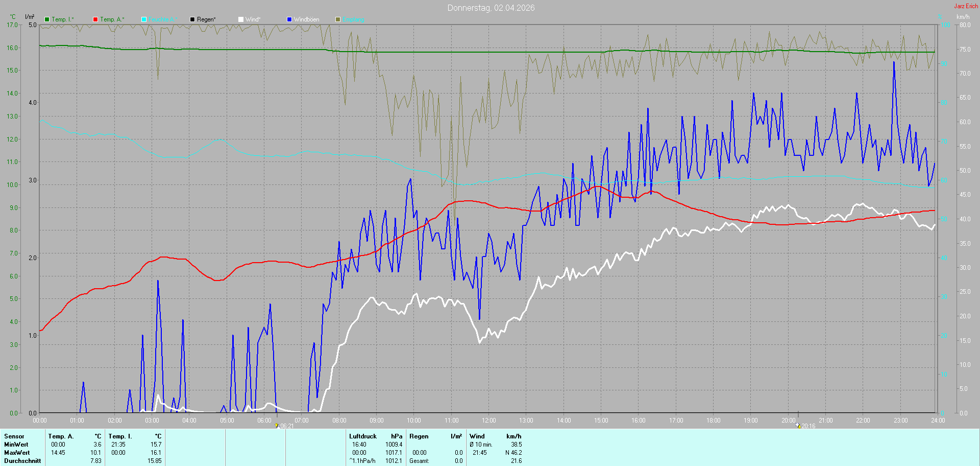980x466 pixels.
Task: Click the 'Regen' column header in the table
Action: coord(419,436)
